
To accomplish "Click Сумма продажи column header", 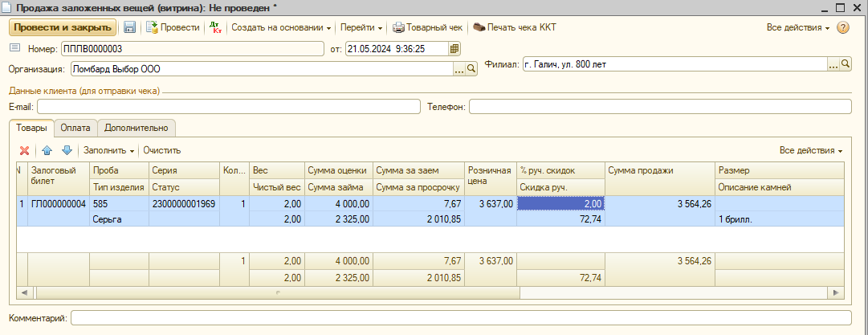I will pos(660,178).
